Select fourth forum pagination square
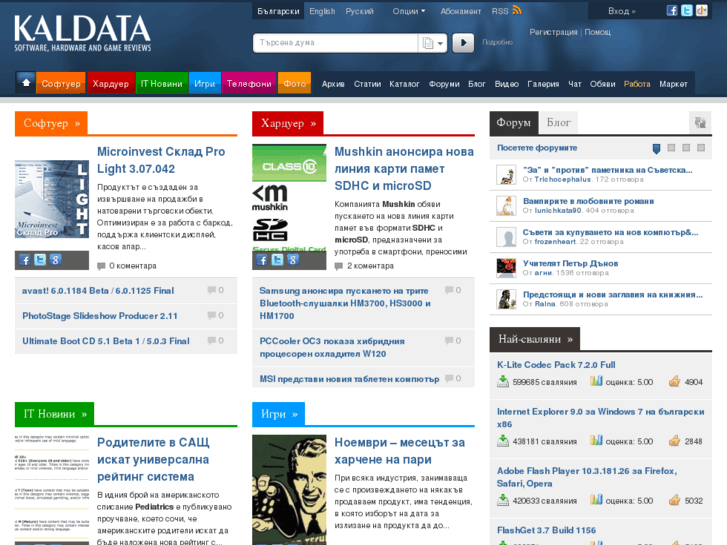Screen dimensions: 727x545 pos(701,147)
